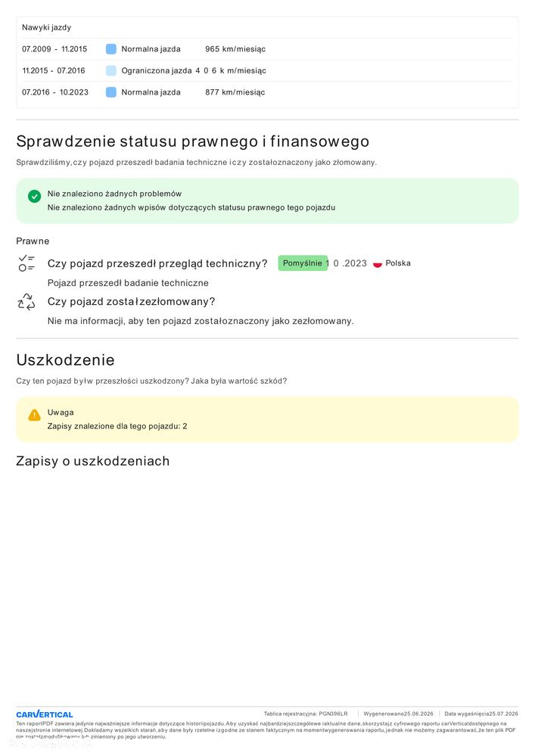Screen dimensions: 535x756
Task: Click the recycling scrapped-vehicle icon
Action: click(26, 302)
